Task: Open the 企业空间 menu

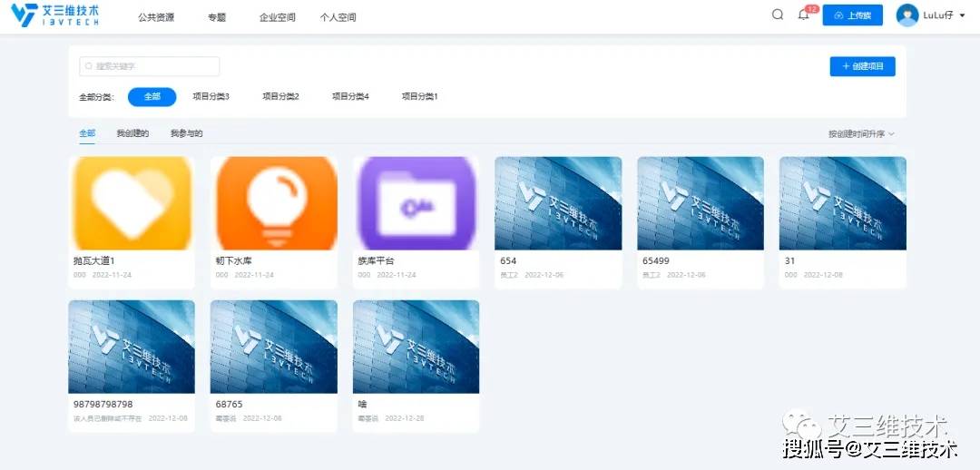Action: click(x=278, y=17)
